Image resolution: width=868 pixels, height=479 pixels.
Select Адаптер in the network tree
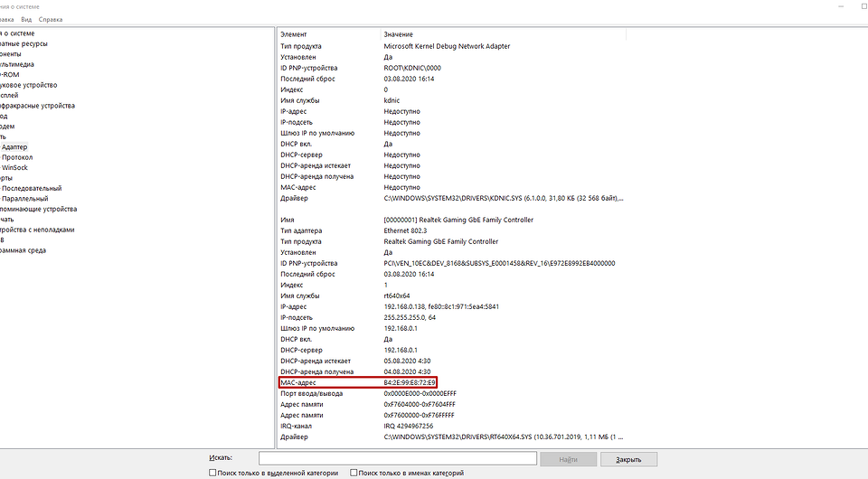coord(14,146)
